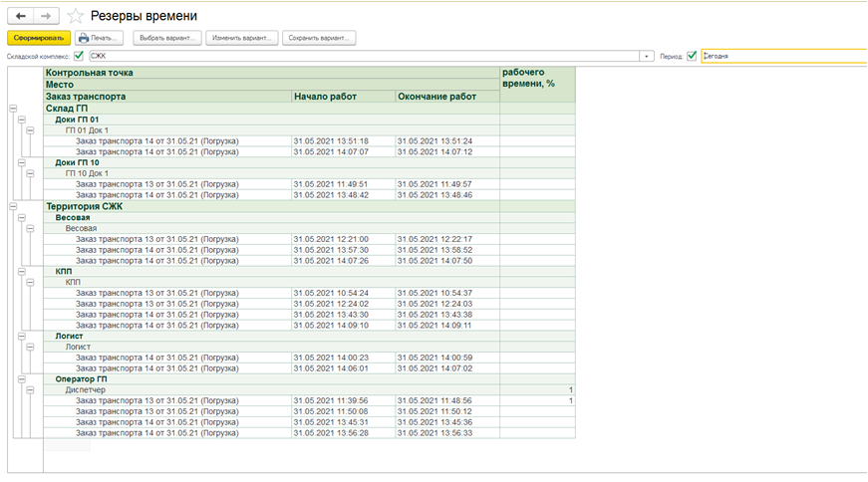868x482 pixels.
Task: Select the Логист group row
Action: (70, 337)
